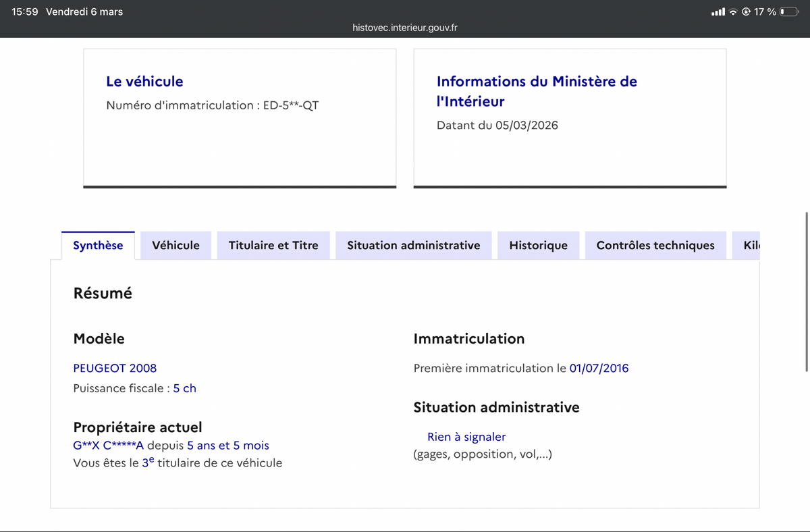
Task: Click the vertical scrollbar on right edge
Action: pyautogui.click(x=807, y=290)
